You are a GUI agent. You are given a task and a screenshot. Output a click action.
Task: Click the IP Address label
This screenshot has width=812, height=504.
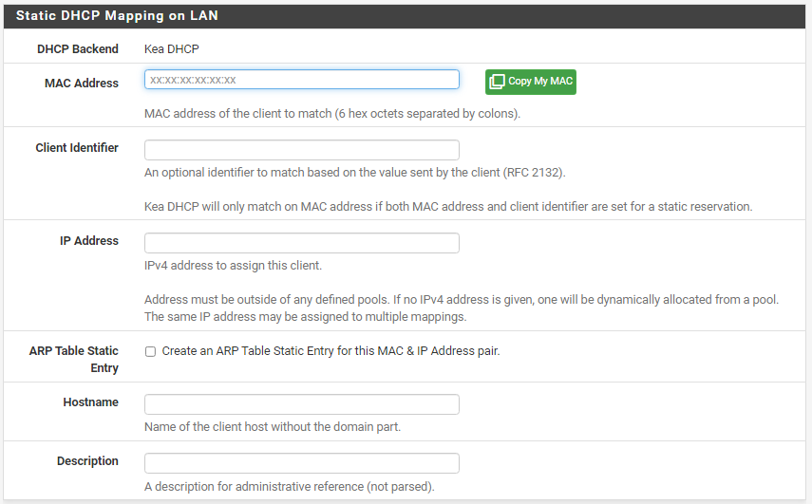click(x=89, y=241)
